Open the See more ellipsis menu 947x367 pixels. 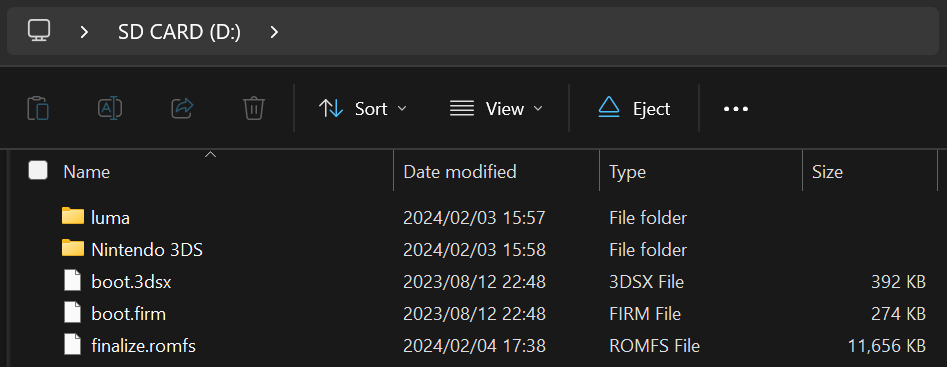coord(736,109)
